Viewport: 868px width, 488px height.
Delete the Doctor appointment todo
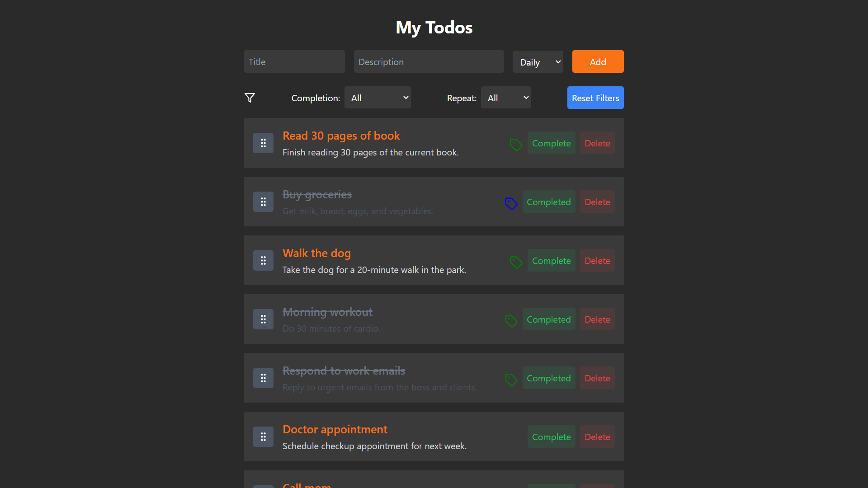click(x=597, y=436)
